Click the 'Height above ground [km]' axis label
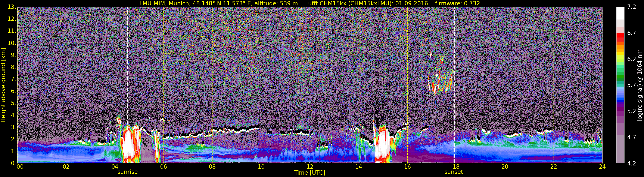This screenshot has height=177, width=644. (3, 85)
